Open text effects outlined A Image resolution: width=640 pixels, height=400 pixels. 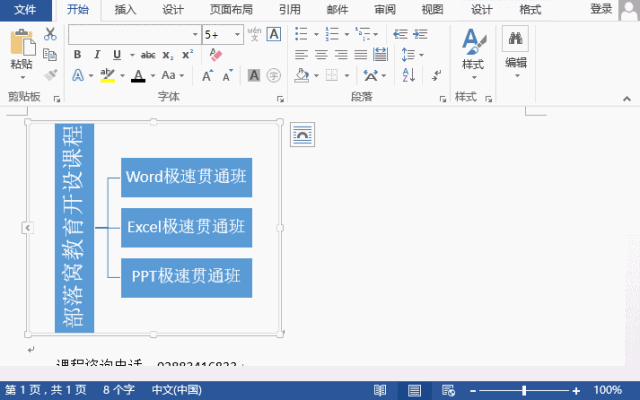click(x=78, y=76)
